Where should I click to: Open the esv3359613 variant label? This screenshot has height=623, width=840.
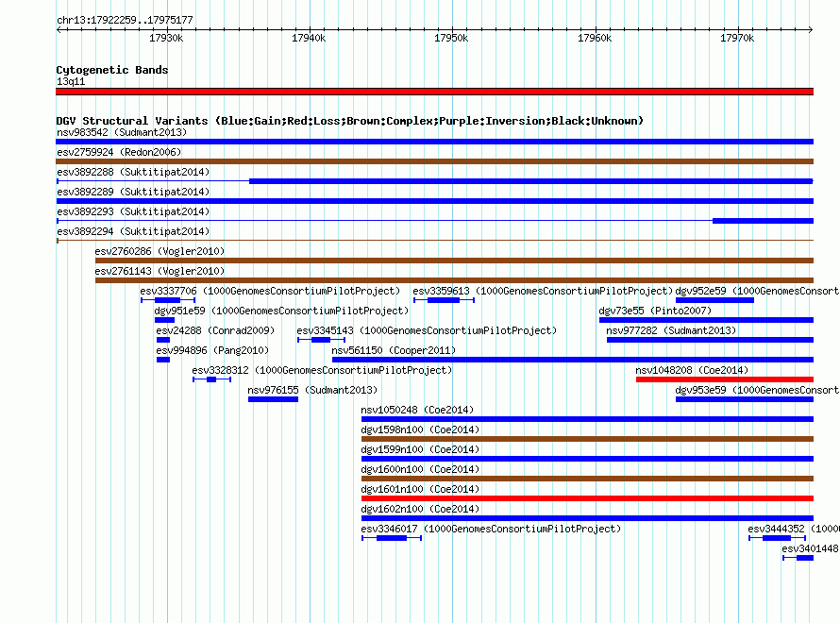(x=542, y=291)
